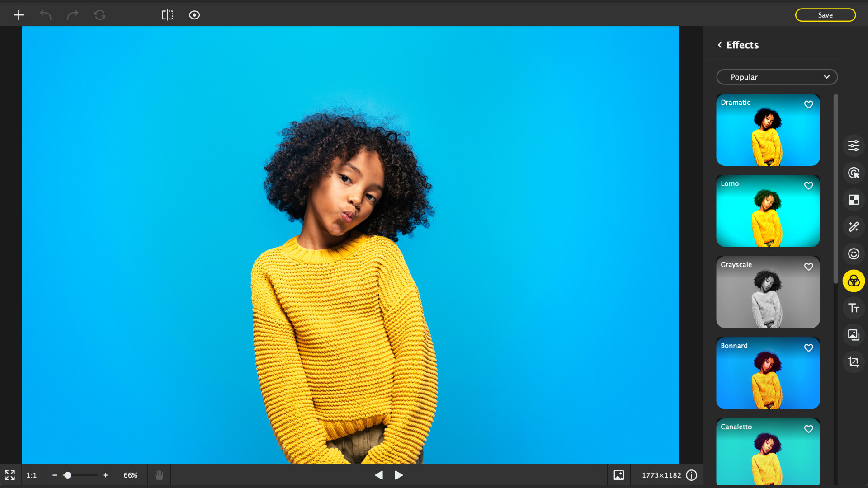The width and height of the screenshot is (868, 488).
Task: Open the background checkerboard tool
Action: [x=854, y=200]
